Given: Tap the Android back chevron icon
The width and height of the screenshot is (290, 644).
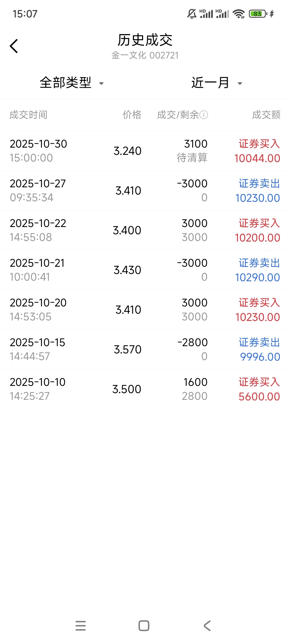Looking at the screenshot, I should point(207,625).
